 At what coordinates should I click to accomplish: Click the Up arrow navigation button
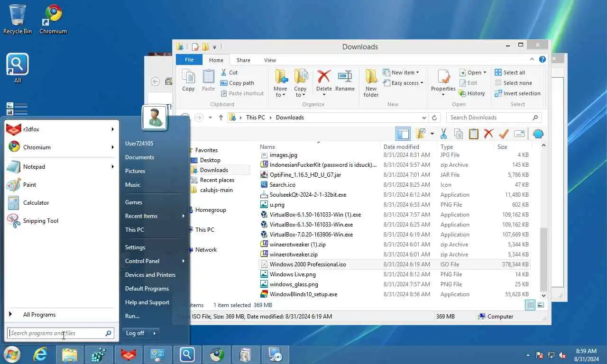[221, 118]
